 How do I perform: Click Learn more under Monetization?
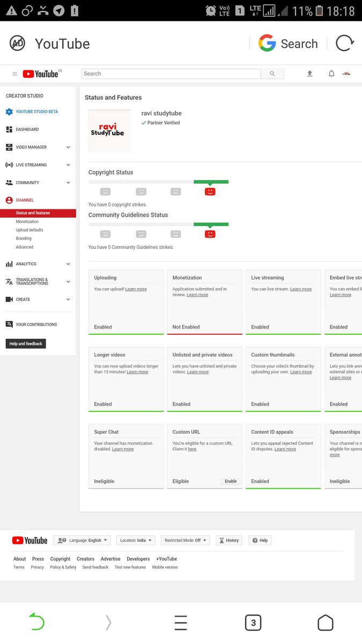[197, 295]
